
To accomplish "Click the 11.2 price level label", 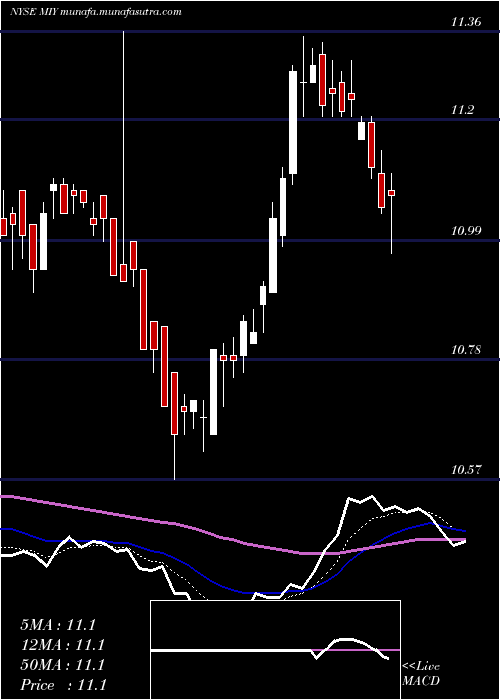I will tap(462, 110).
